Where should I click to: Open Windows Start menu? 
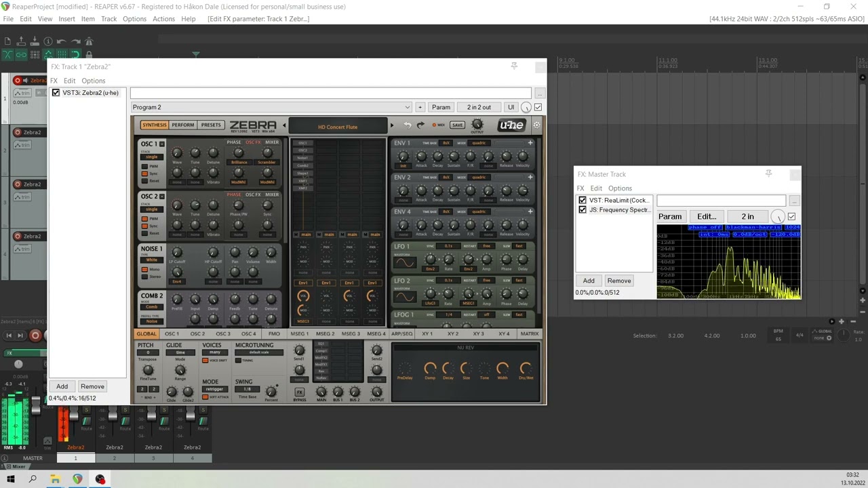[11, 479]
